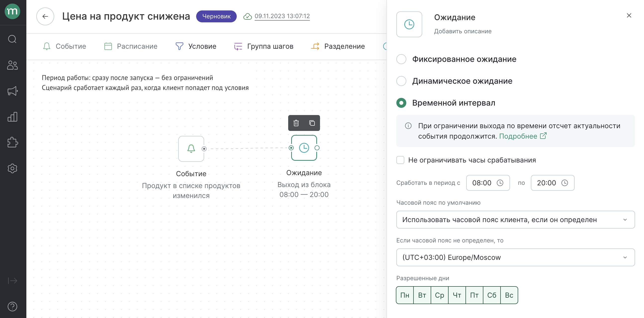Open the customers section people icon
644x318 pixels.
point(12,65)
